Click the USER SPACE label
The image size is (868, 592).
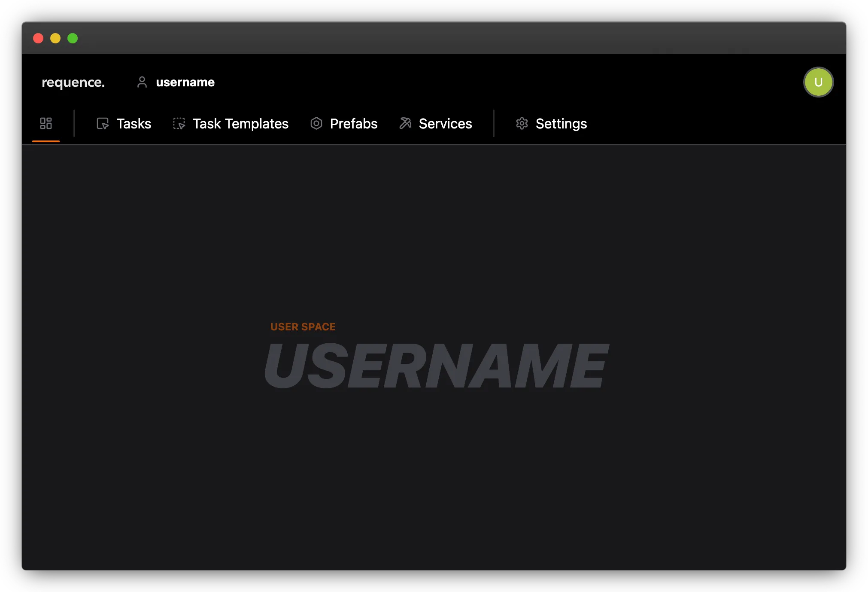(303, 327)
